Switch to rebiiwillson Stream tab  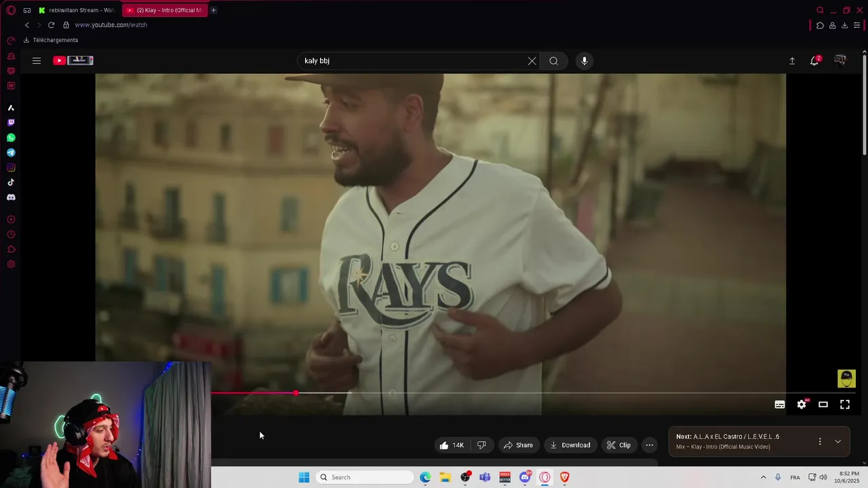click(x=76, y=10)
